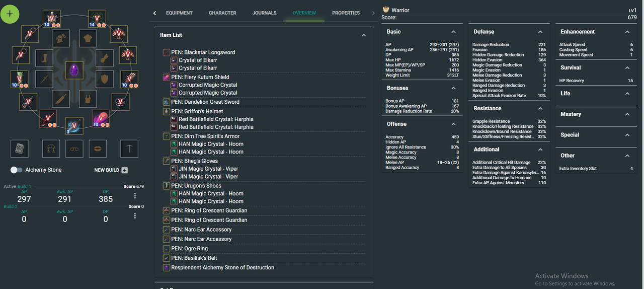Open the balance scales icon slot
The height and width of the screenshot is (289, 644).
(51, 149)
